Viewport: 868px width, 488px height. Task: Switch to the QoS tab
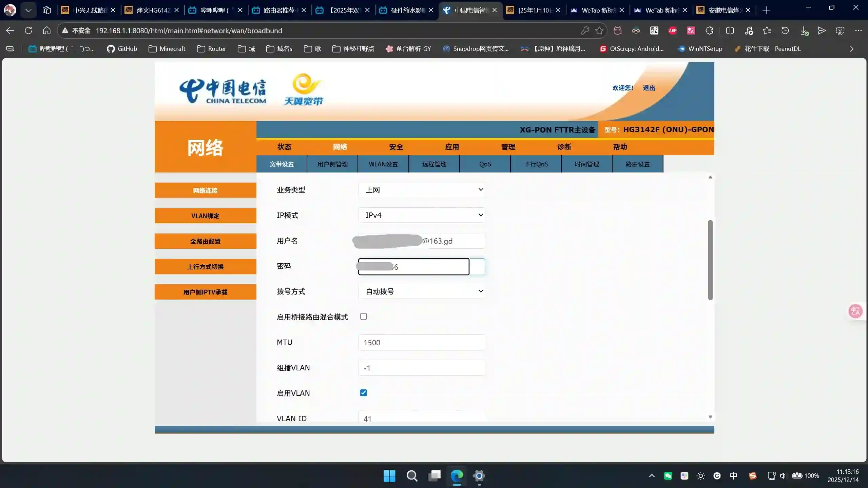coord(484,164)
